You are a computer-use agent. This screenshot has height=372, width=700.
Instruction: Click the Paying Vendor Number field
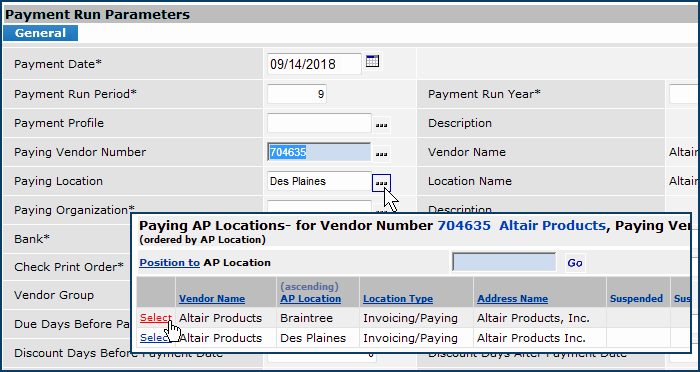(319, 152)
